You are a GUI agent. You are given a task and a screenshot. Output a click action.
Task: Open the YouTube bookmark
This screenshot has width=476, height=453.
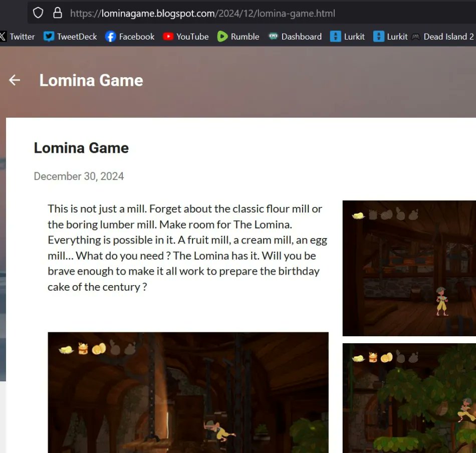click(185, 37)
